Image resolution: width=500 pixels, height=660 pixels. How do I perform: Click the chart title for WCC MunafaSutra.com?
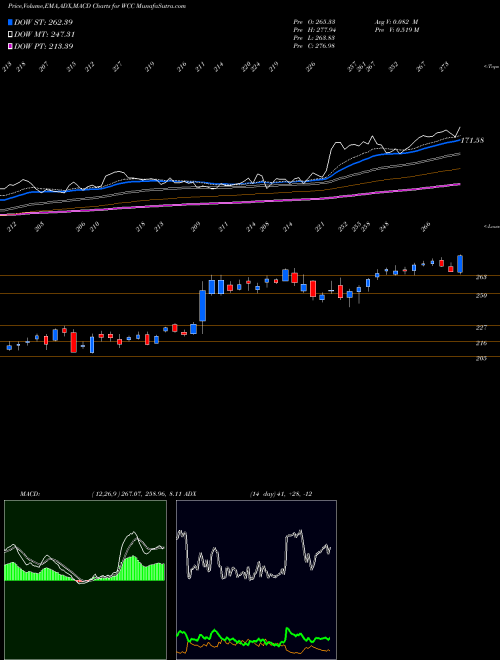pos(97,6)
